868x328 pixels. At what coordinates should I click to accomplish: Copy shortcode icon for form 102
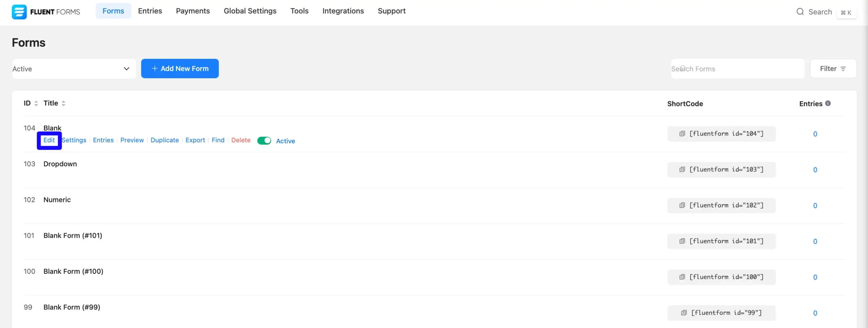[682, 206]
